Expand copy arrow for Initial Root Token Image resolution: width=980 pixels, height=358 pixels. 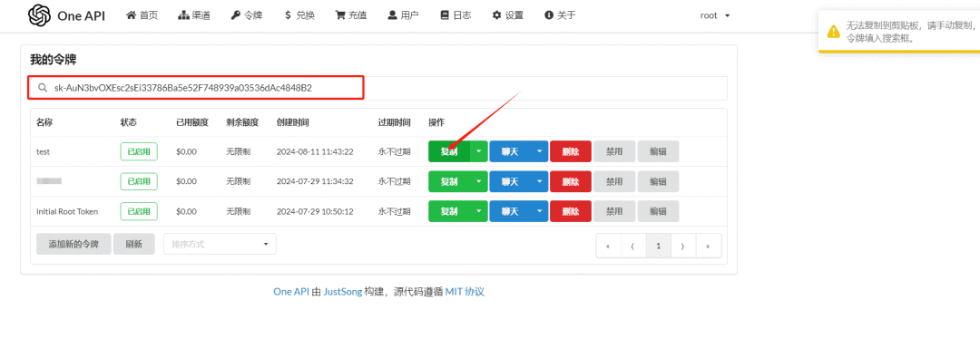click(x=479, y=211)
